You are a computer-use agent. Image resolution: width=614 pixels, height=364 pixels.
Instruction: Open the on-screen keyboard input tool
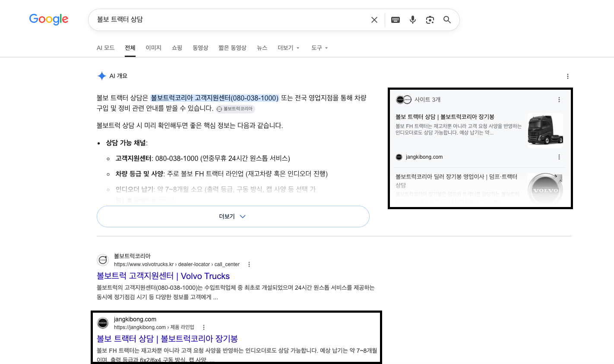point(396,20)
